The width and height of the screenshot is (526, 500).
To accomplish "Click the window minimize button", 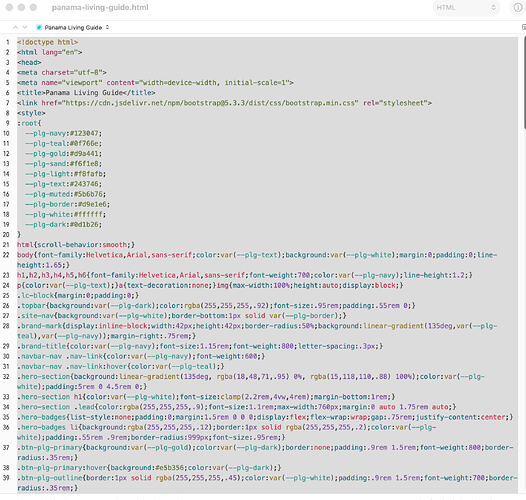I will (x=21, y=7).
